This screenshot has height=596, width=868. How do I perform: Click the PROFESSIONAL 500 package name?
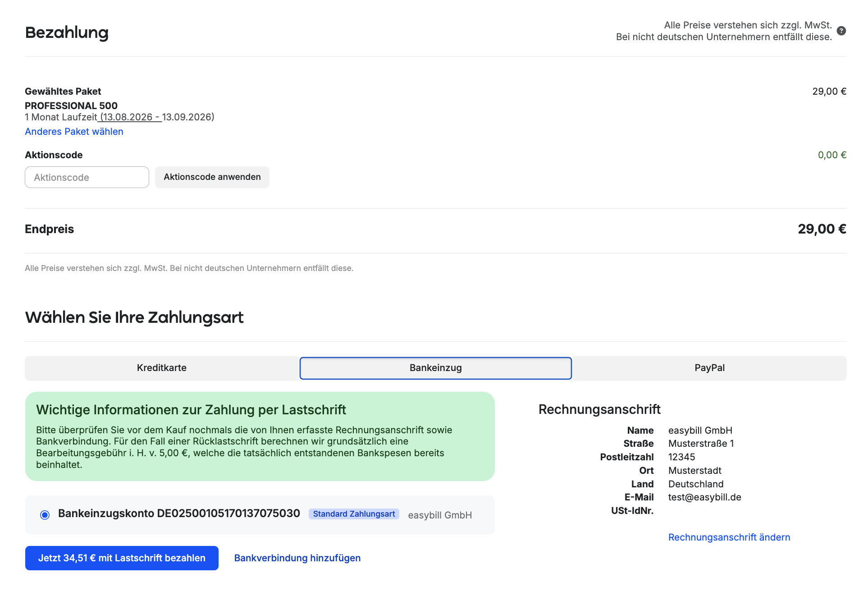click(71, 106)
